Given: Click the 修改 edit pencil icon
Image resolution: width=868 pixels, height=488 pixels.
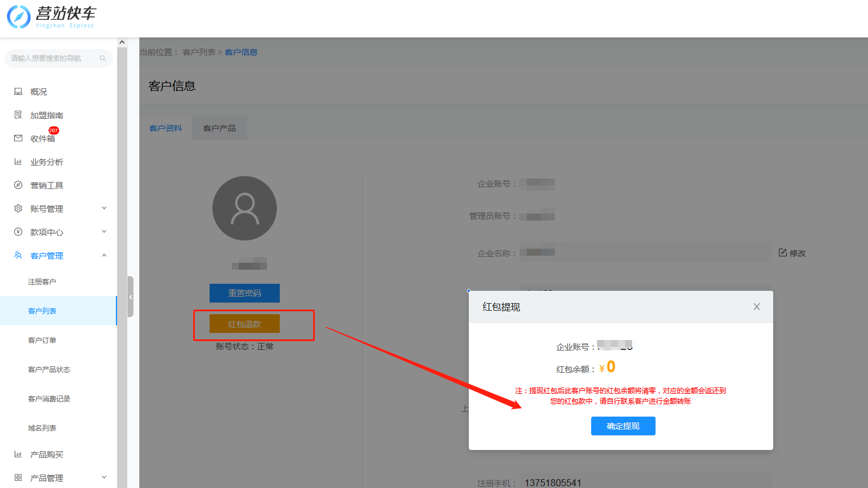Looking at the screenshot, I should pyautogui.click(x=783, y=253).
